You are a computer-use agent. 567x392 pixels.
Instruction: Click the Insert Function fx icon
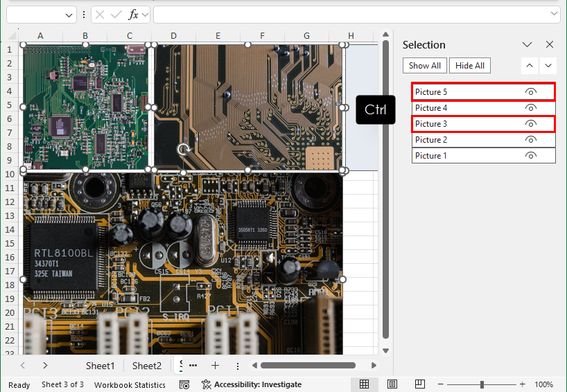click(134, 15)
